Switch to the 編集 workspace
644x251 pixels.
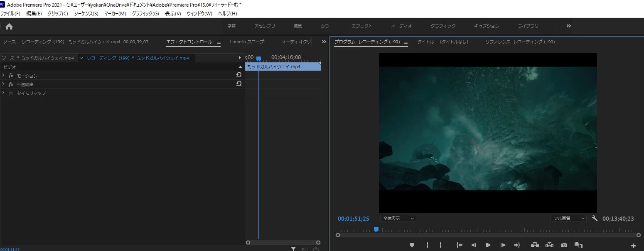pyautogui.click(x=298, y=26)
